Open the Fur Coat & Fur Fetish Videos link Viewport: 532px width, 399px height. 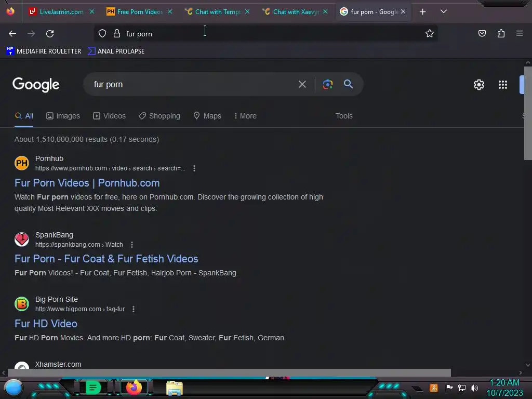coord(106,259)
